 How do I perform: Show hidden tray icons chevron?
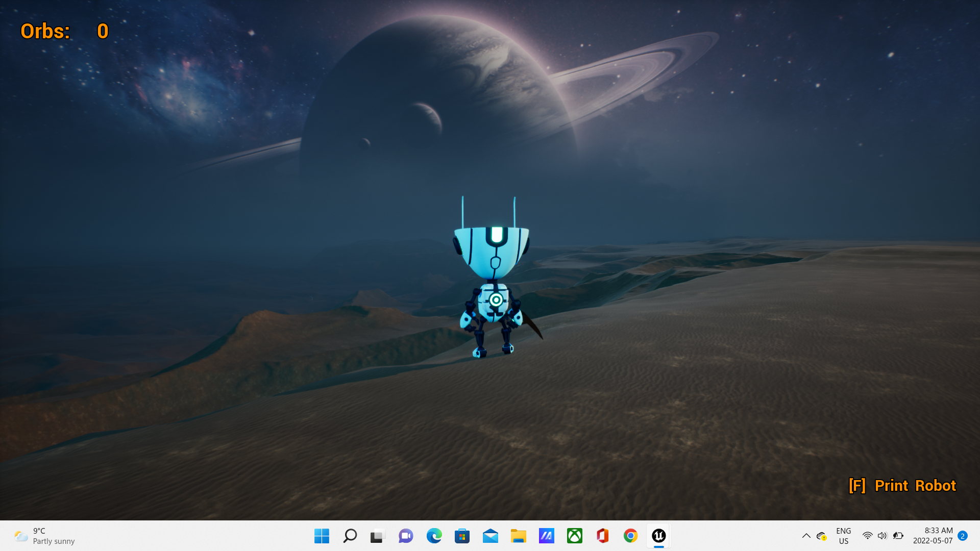[806, 536]
